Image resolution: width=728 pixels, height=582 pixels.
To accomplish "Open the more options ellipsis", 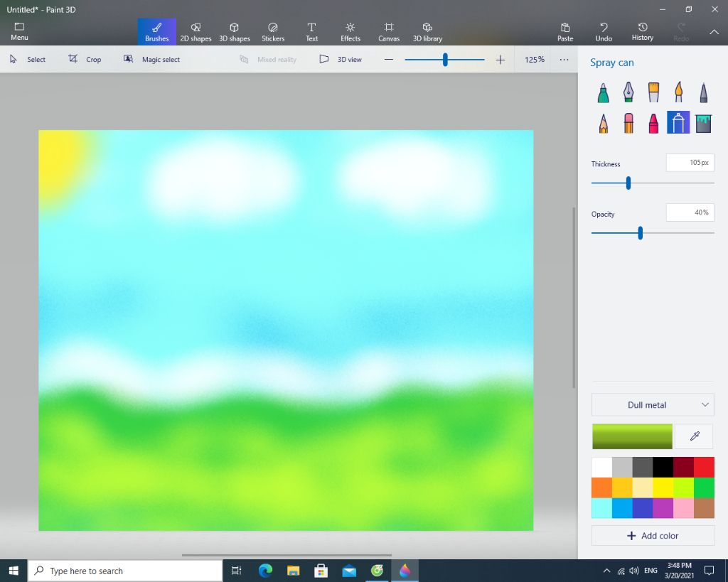I will click(564, 60).
